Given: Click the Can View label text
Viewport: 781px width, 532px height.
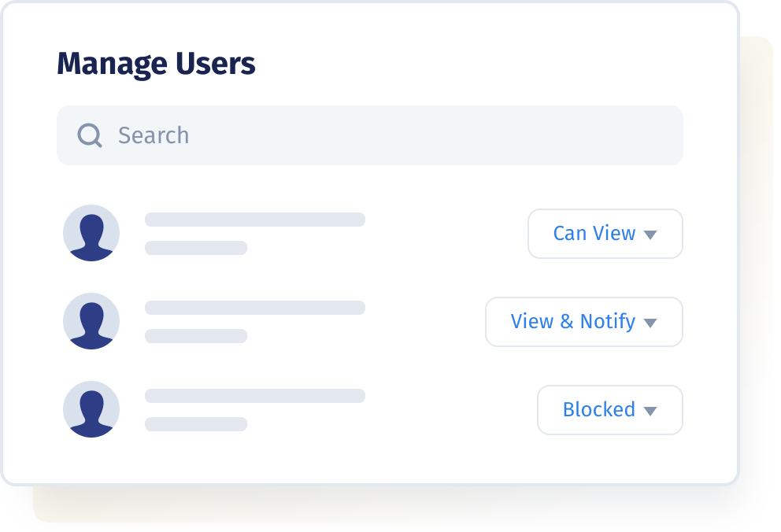Looking at the screenshot, I should pyautogui.click(x=594, y=234).
